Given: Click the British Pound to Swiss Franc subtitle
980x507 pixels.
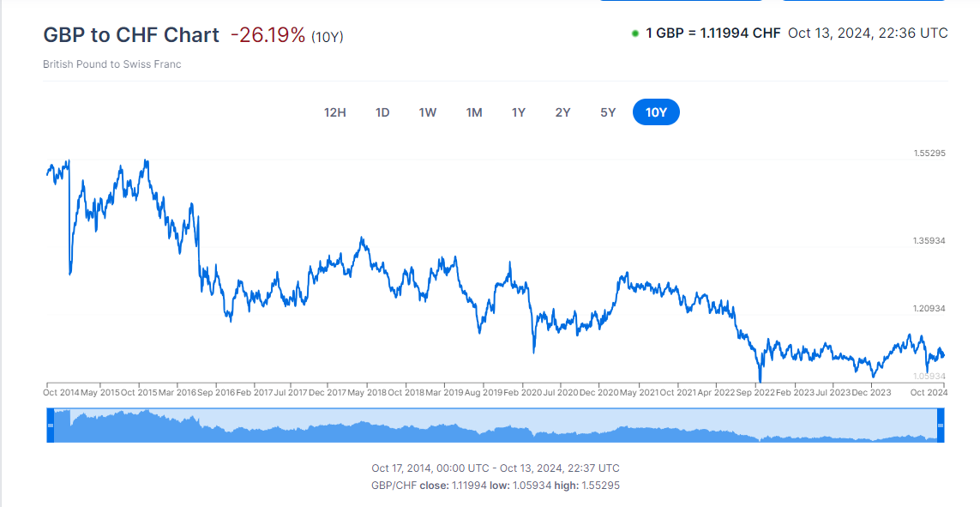Looking at the screenshot, I should click(x=111, y=64).
